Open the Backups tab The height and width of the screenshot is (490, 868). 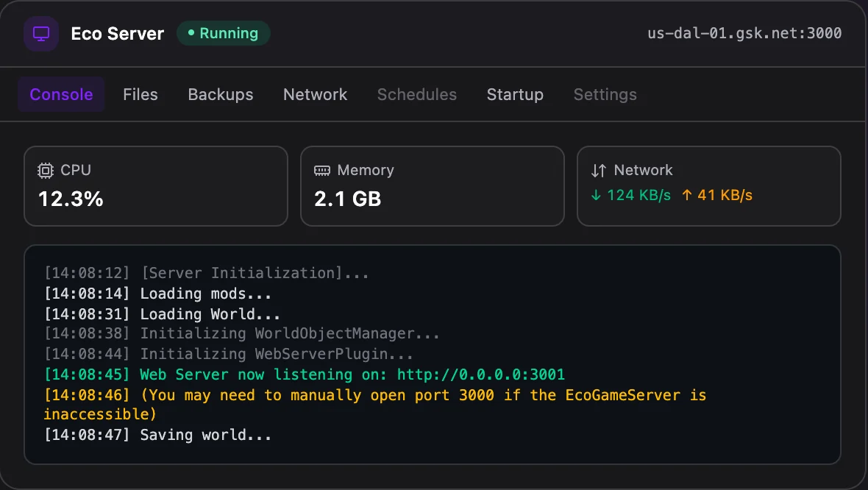click(x=221, y=95)
